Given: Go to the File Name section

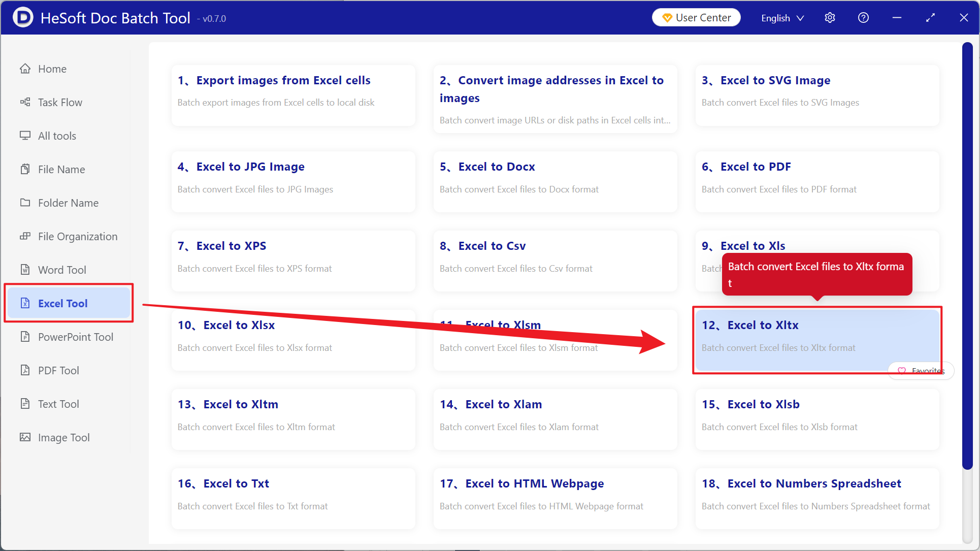Looking at the screenshot, I should [70, 169].
